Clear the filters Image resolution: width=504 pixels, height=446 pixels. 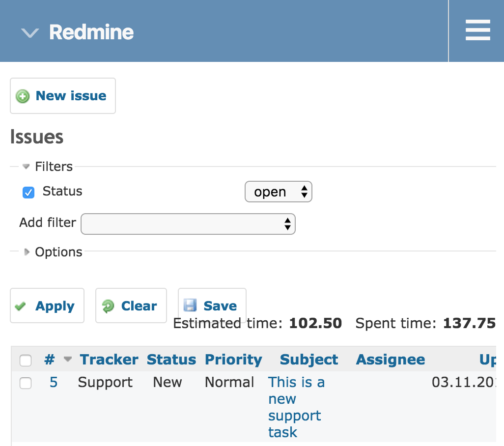coord(131,306)
